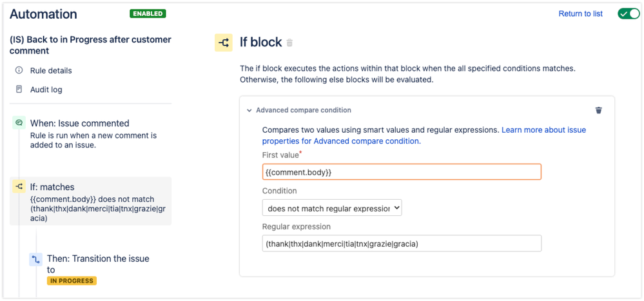The image size is (644, 301).
Task: Toggle the rule enabled switch off
Action: (629, 14)
